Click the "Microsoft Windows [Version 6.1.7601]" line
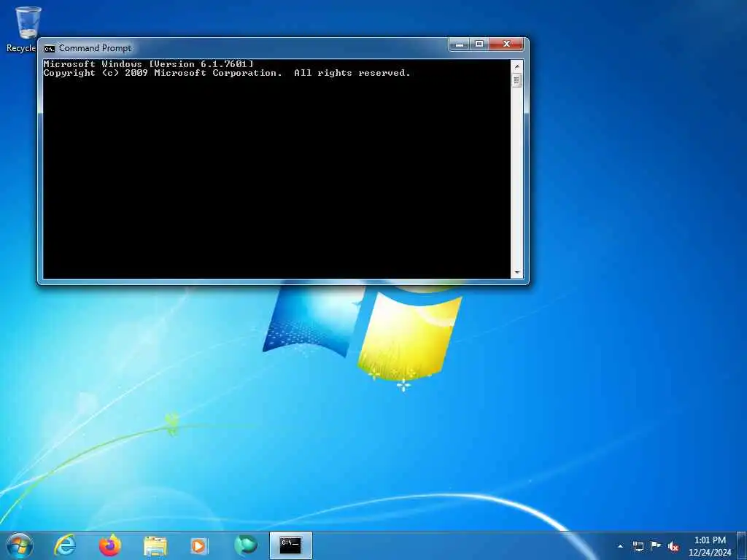The width and height of the screenshot is (747, 560). pyautogui.click(x=148, y=64)
